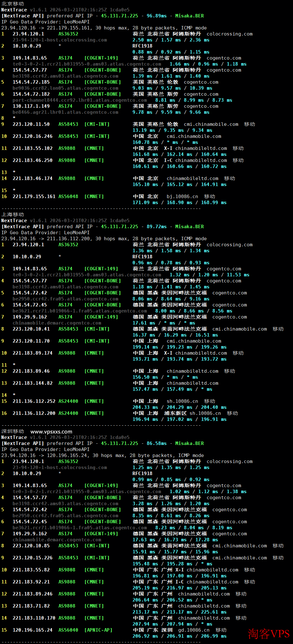Select hop IP address 223.120.16.246
Image resolution: width=293 pixels, height=644 pixels.
[33, 136]
